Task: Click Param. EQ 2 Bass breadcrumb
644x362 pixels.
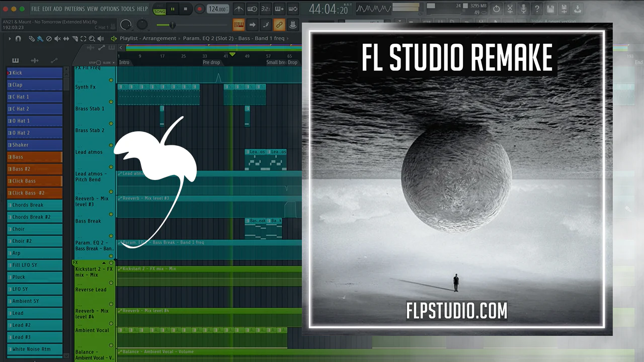Action: tap(233, 38)
